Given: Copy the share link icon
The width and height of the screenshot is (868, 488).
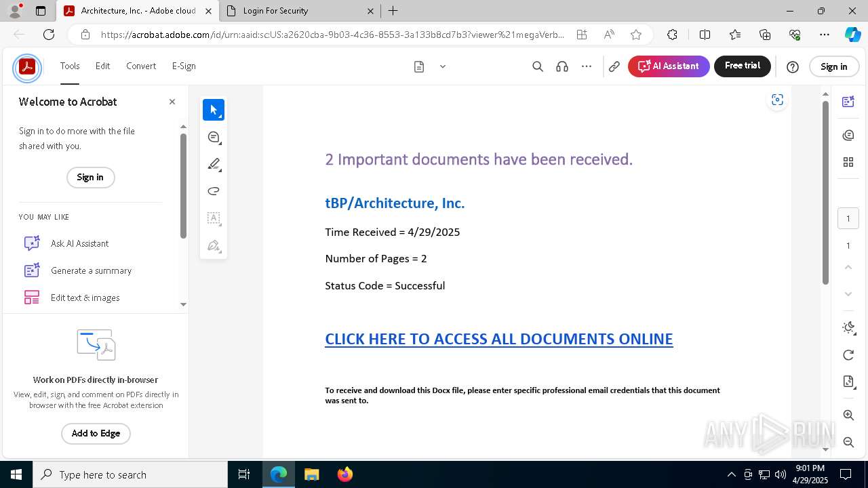Looking at the screenshot, I should [x=614, y=66].
